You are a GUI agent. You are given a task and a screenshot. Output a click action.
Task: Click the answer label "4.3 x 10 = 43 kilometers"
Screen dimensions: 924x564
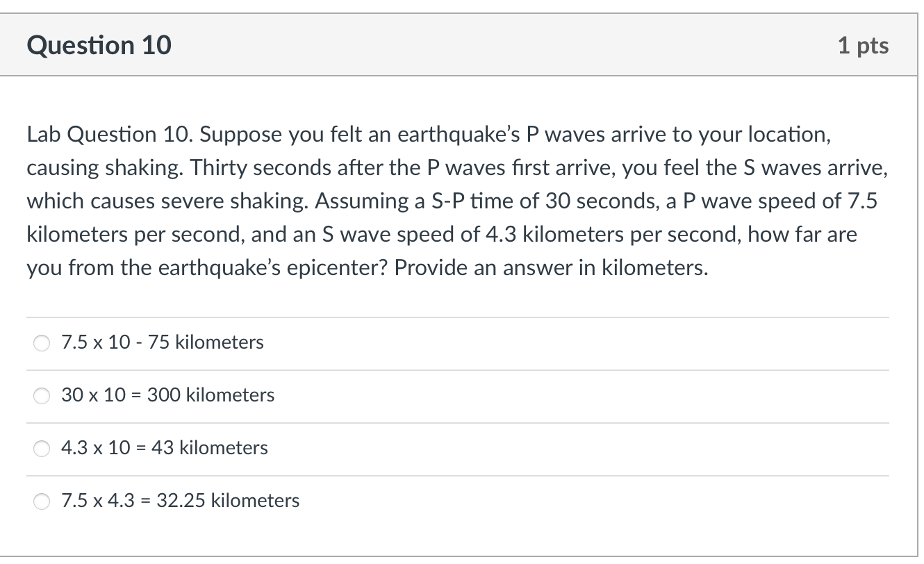point(164,448)
